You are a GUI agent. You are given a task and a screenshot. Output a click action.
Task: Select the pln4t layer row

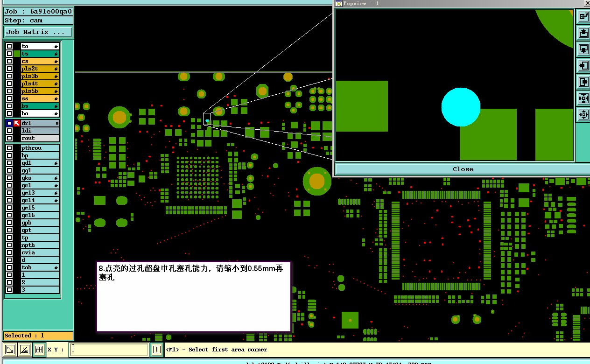click(x=40, y=84)
